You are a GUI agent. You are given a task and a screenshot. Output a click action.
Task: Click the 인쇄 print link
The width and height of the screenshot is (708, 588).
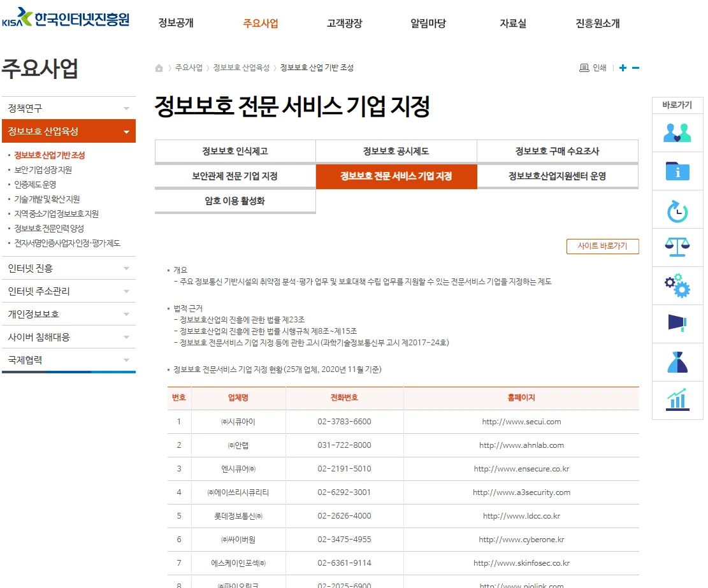tap(599, 68)
